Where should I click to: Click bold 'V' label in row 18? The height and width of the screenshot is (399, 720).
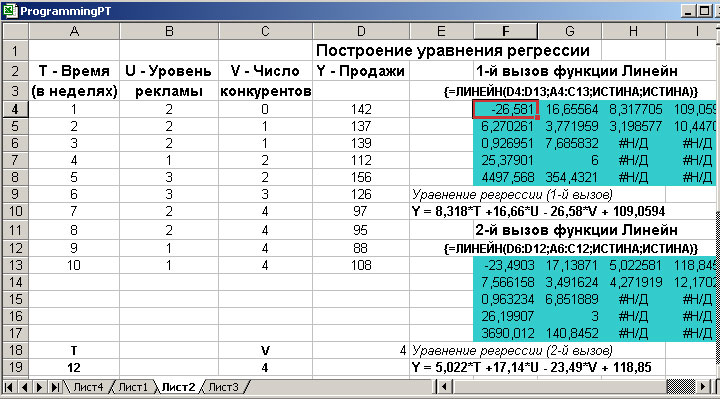(265, 351)
